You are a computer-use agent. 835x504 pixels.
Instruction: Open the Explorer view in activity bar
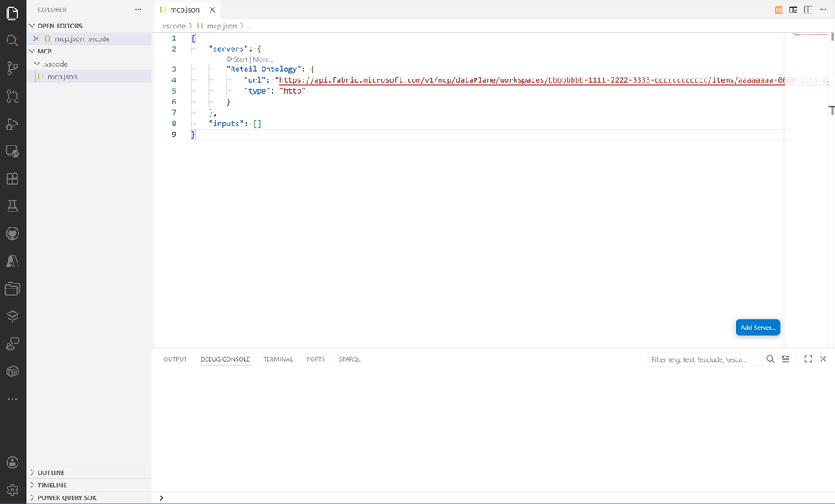(x=13, y=13)
